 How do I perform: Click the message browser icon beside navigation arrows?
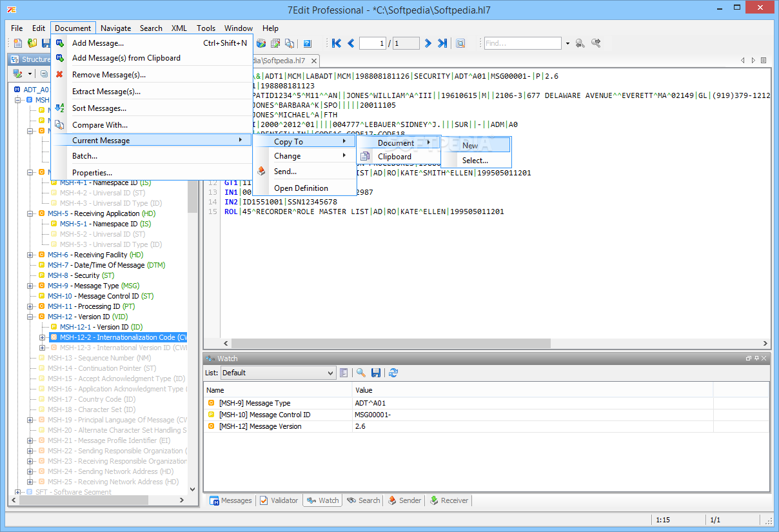[x=460, y=43]
